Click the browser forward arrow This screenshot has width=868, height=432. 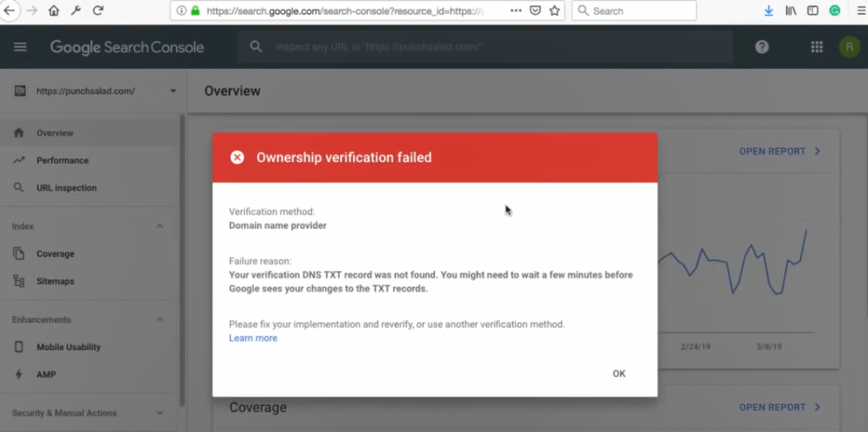pos(32,10)
